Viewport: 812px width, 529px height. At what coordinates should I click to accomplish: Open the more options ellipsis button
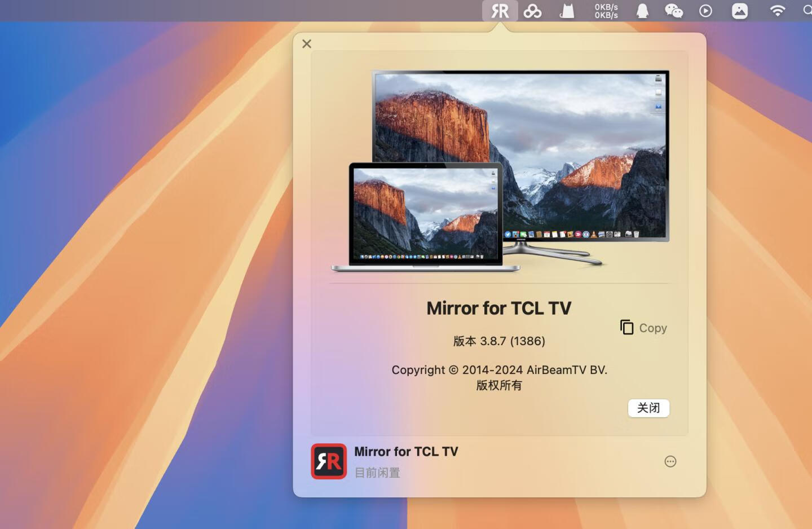coord(670,461)
